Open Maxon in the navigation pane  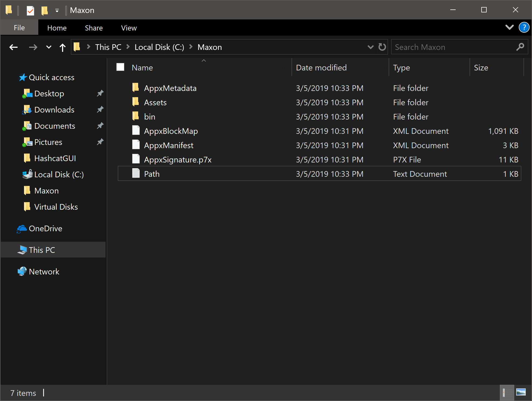(x=46, y=191)
